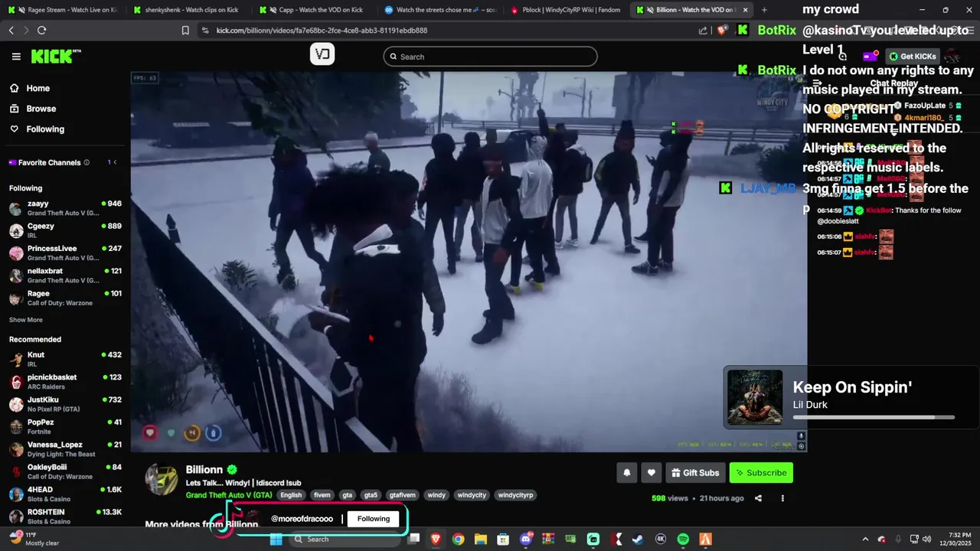
Task: Open picnickbasket ARC Raiders channel
Action: click(x=65, y=381)
